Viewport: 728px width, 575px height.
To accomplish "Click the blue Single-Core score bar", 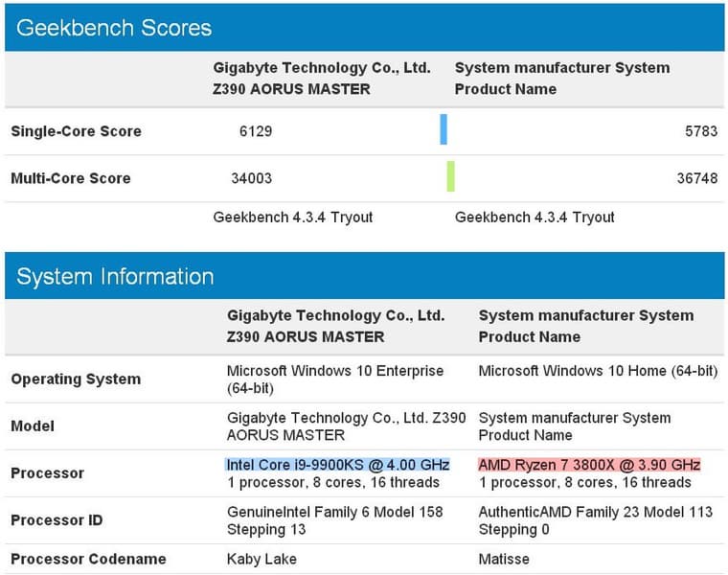I will click(444, 129).
